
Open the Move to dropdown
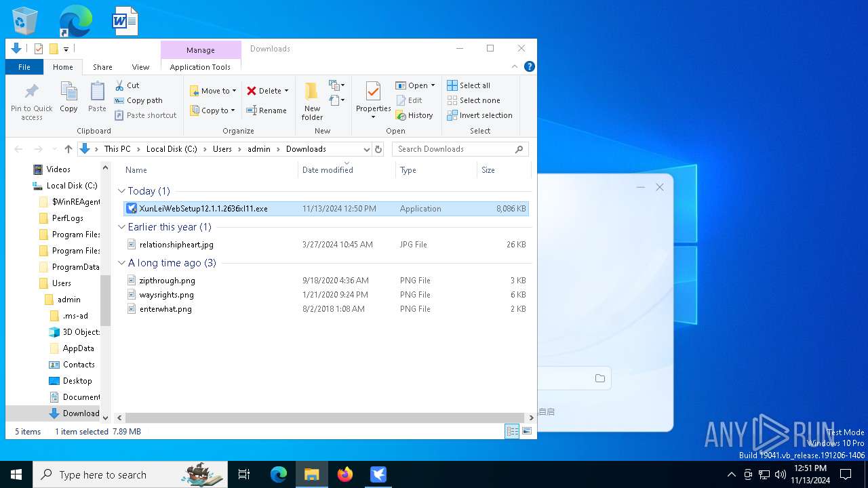[213, 91]
